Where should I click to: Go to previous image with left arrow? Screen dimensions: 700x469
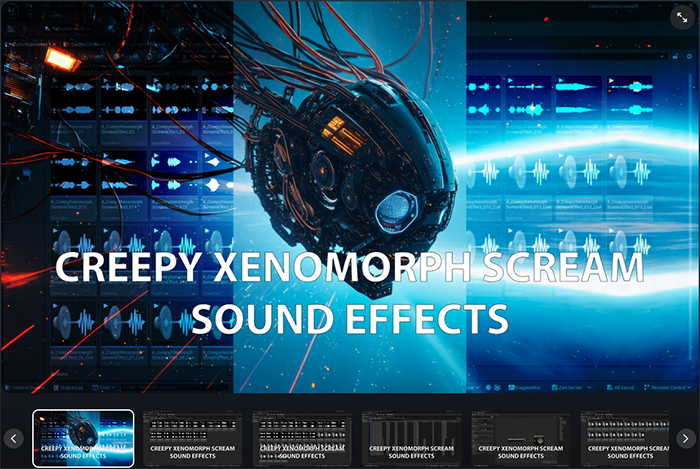[14, 438]
